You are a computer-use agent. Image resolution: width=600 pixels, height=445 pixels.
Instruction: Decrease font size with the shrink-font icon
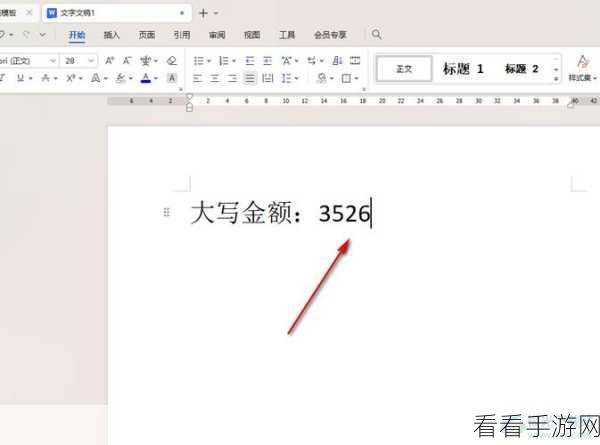tap(127, 60)
